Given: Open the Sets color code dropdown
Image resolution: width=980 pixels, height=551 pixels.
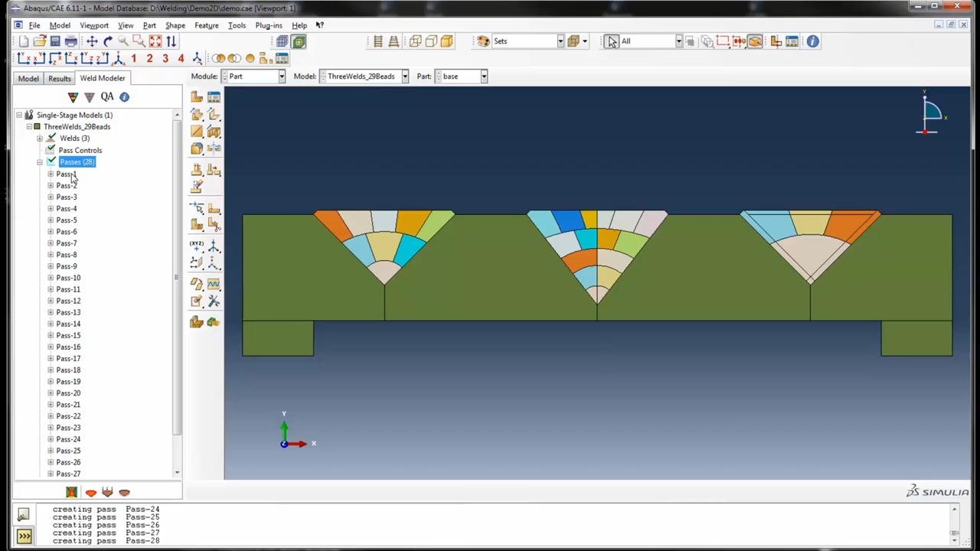Looking at the screenshot, I should (x=528, y=41).
